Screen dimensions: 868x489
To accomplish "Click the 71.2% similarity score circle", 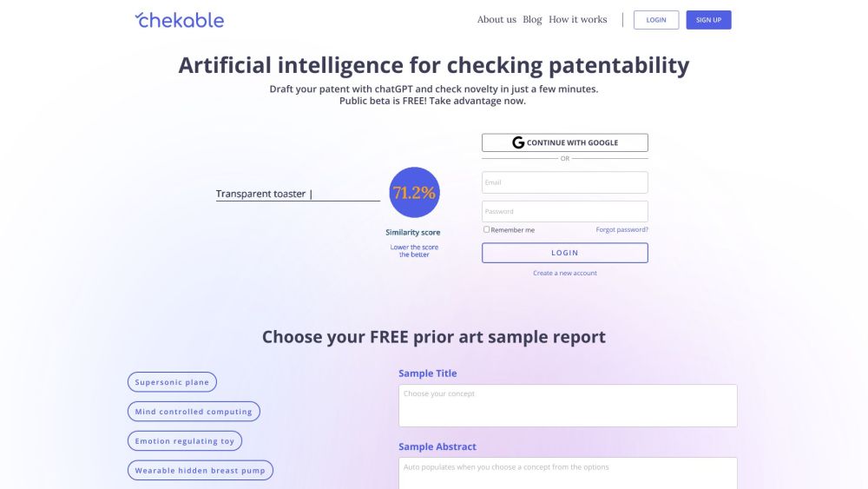I will [x=414, y=193].
